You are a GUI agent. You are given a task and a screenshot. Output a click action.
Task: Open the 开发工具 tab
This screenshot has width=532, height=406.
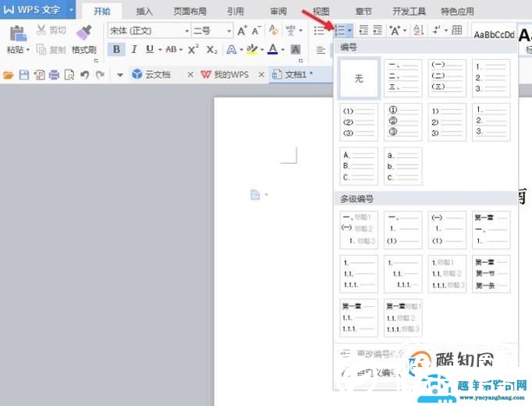point(409,12)
